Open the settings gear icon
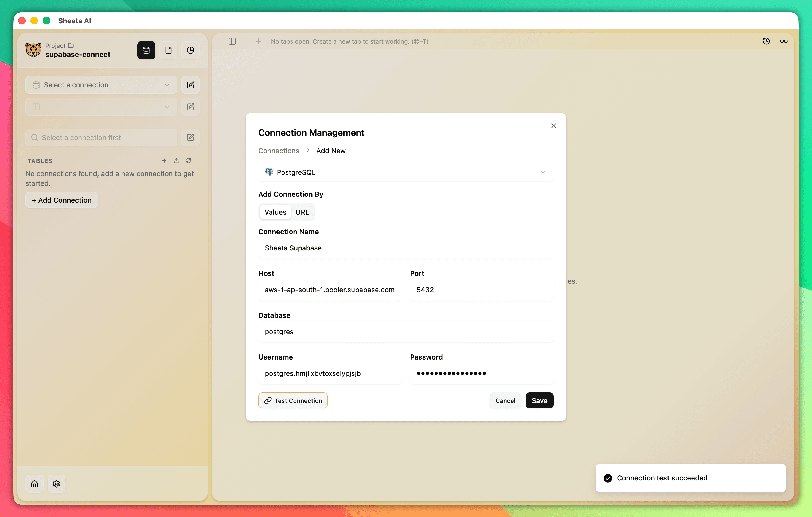 56,484
